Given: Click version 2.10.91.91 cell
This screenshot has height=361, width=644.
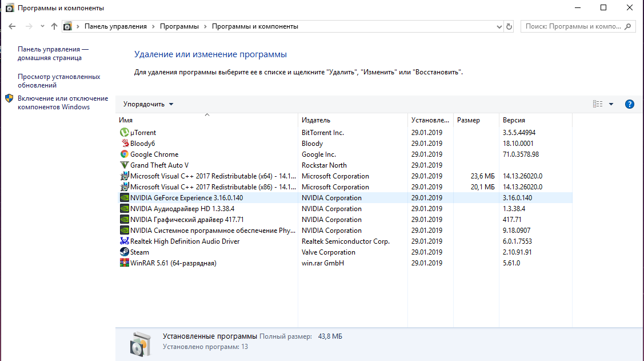Looking at the screenshot, I should 517,252.
